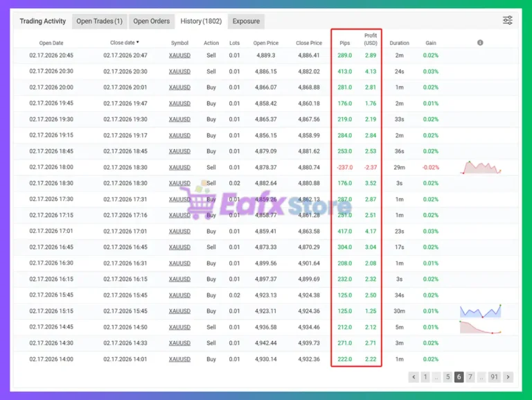This screenshot has height=400, width=532.
Task: Open XAUUSD link in 19:45 trade row
Action: coord(179,103)
